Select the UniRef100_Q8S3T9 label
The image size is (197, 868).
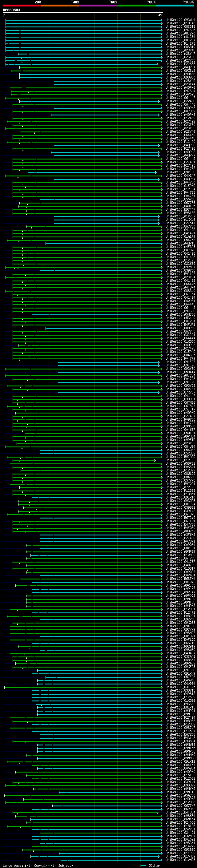click(180, 47)
